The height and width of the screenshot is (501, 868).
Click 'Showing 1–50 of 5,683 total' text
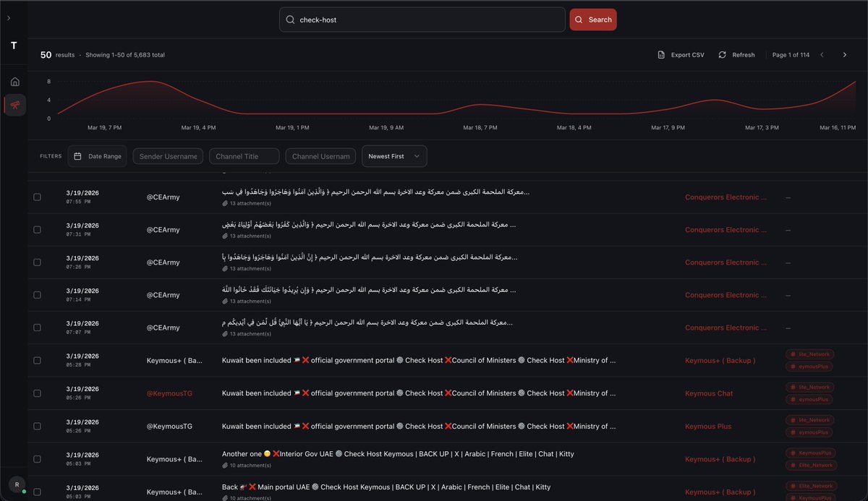[125, 55]
